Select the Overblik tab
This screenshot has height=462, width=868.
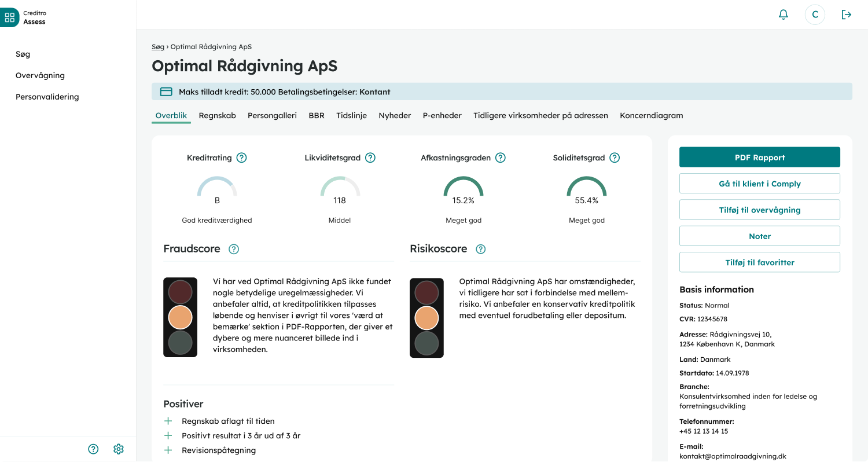point(171,115)
